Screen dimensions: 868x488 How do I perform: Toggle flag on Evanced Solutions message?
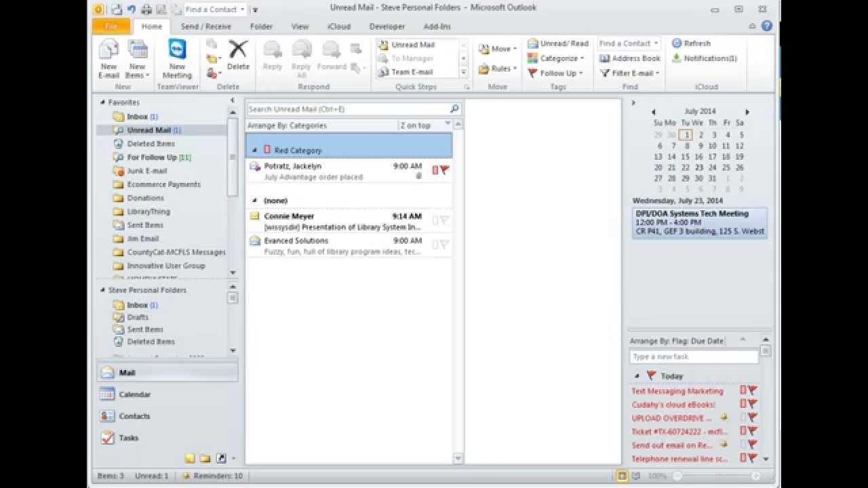(x=445, y=245)
